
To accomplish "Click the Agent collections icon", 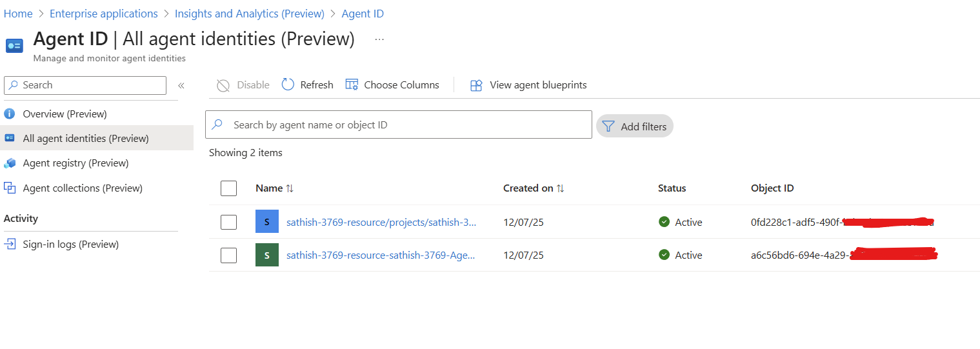I will 10,188.
